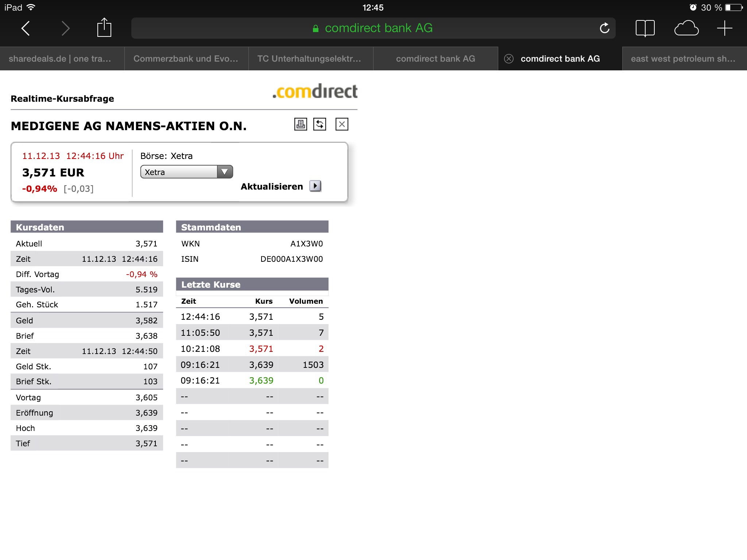
Task: Open the share sheet icon
Action: pyautogui.click(x=104, y=28)
